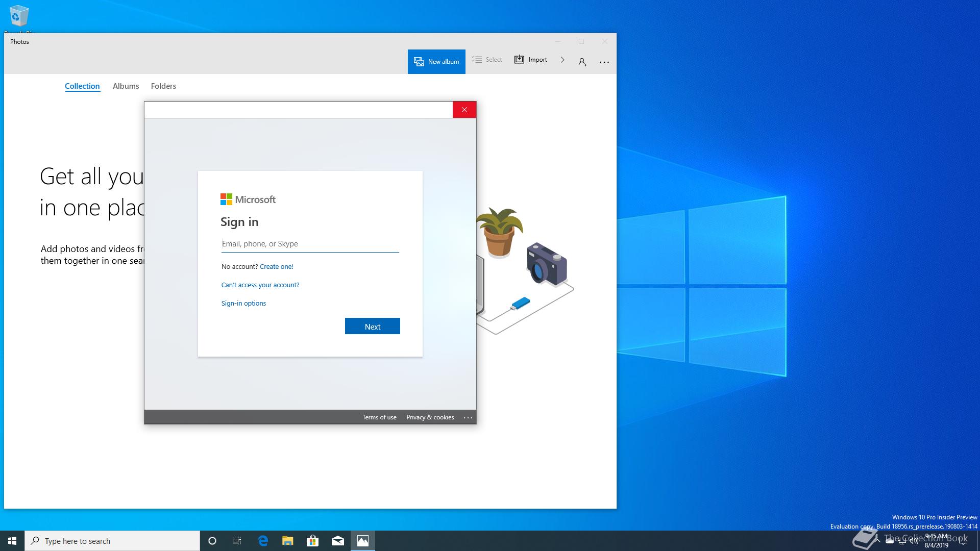Click the taskbar search box
The image size is (980, 551).
(112, 541)
